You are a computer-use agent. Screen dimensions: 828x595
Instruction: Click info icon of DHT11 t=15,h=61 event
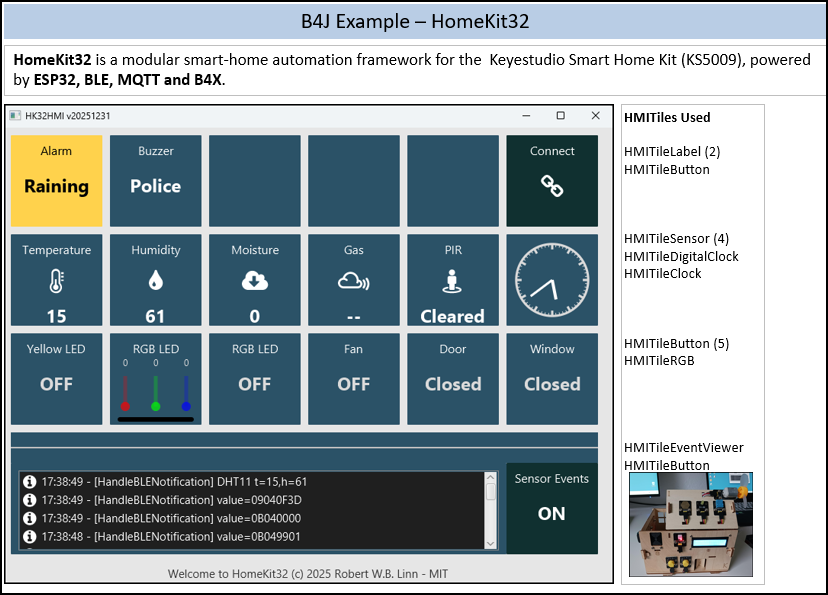tap(30, 481)
